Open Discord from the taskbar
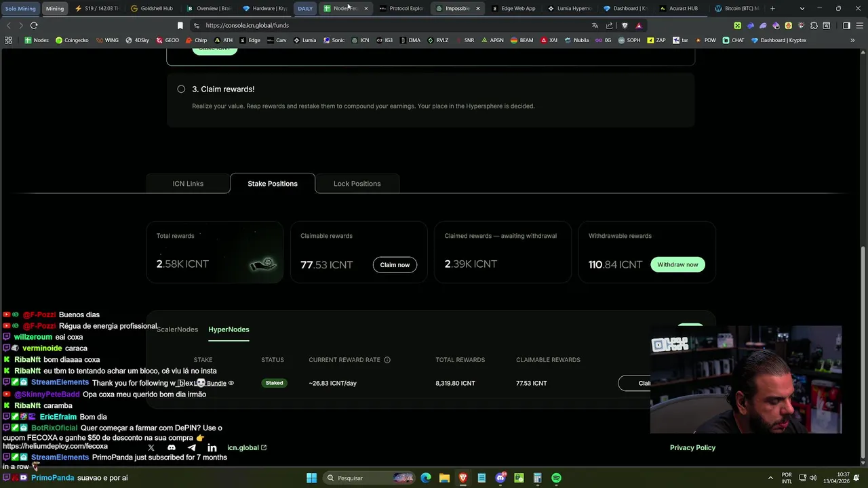The width and height of the screenshot is (868, 488). coord(500,478)
